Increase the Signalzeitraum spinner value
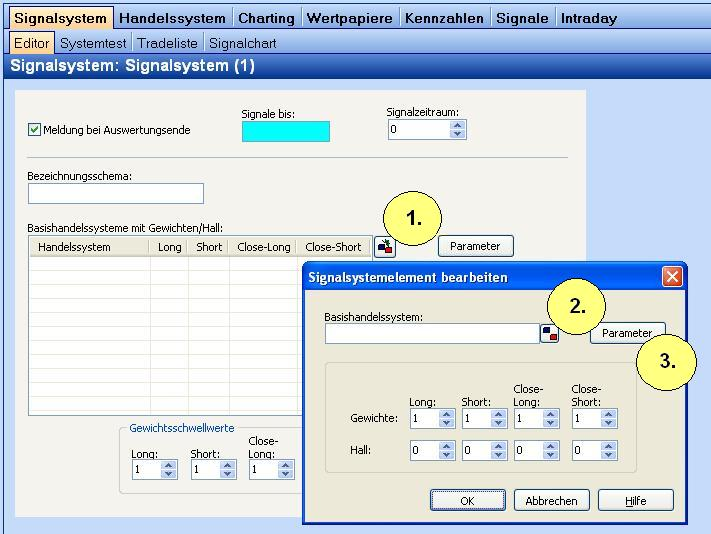 (x=457, y=125)
